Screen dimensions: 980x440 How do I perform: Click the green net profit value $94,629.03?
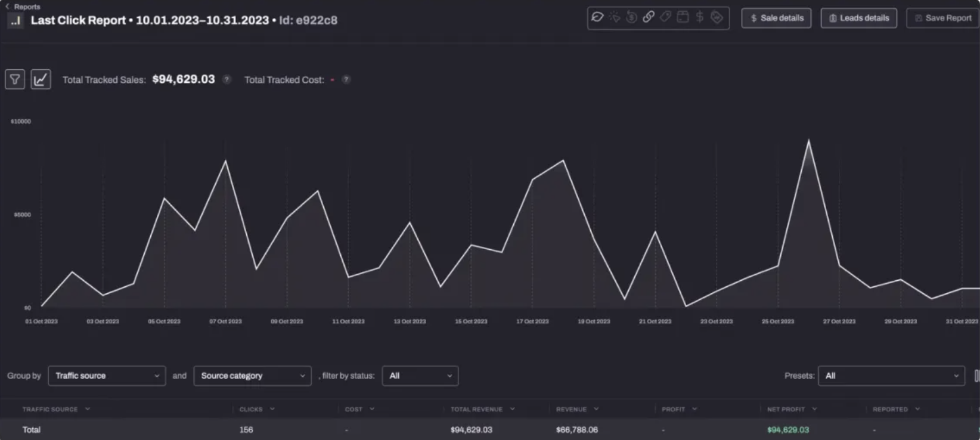pos(788,430)
